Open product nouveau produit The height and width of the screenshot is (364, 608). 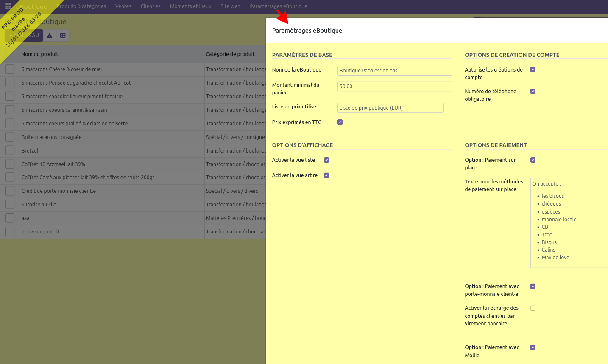[x=41, y=232]
